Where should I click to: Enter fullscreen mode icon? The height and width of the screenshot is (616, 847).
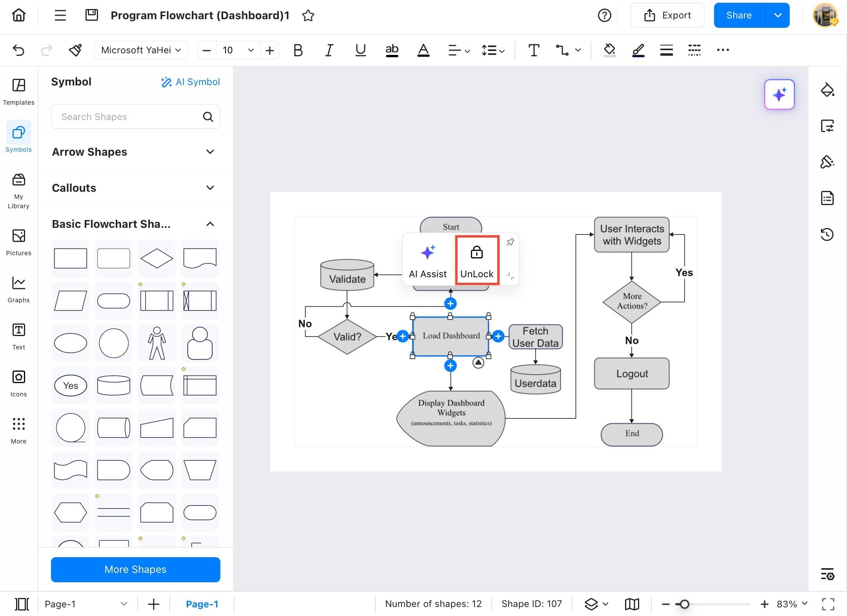828,604
